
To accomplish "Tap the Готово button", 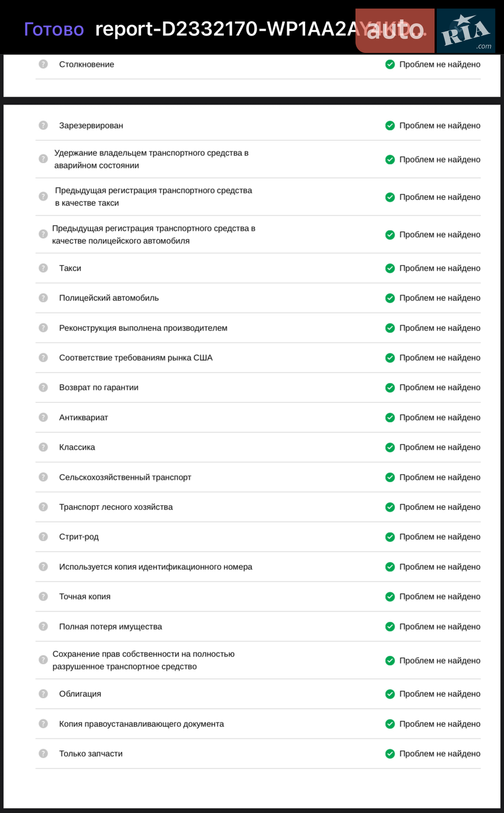I will [54, 29].
